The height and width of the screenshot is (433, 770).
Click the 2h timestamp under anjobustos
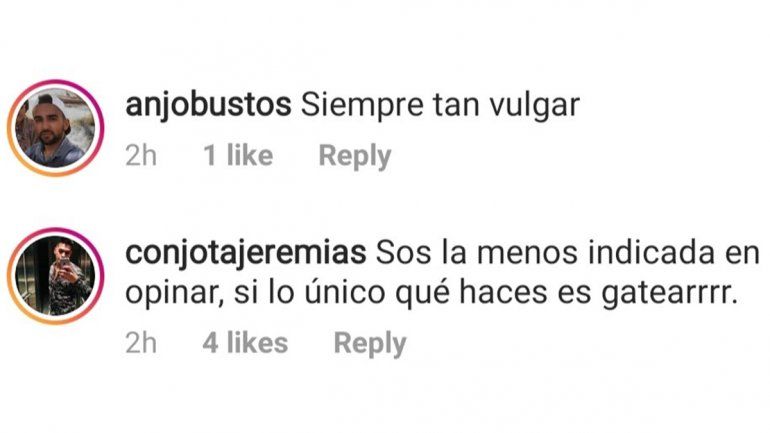141,156
